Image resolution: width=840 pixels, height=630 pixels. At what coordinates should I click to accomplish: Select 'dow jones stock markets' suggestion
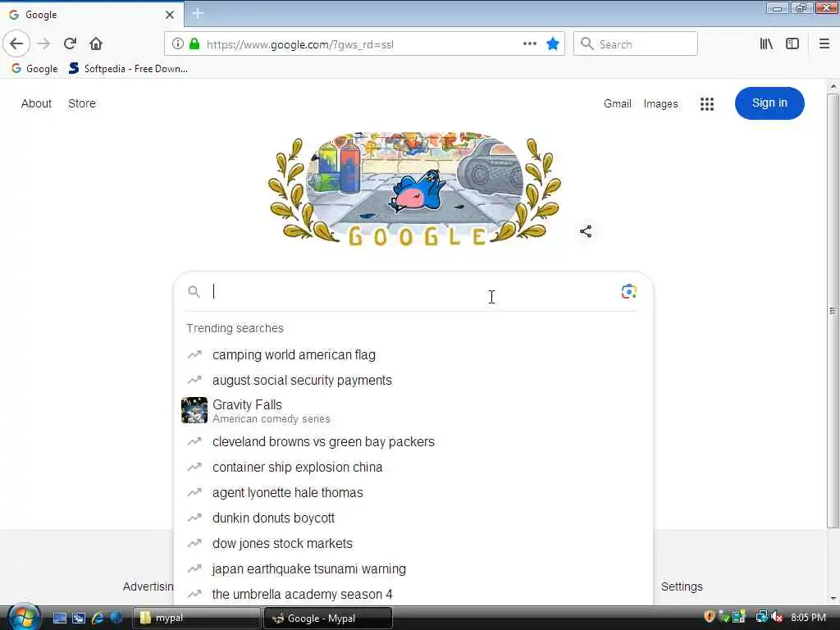click(x=413, y=544)
